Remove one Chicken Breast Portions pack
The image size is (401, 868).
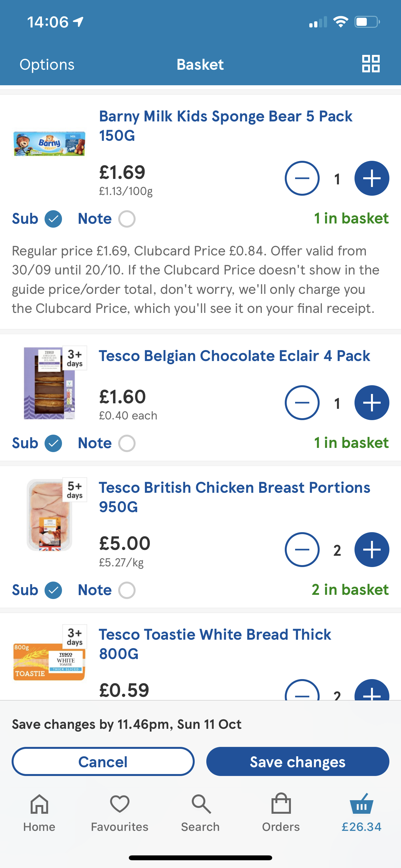pos(302,550)
